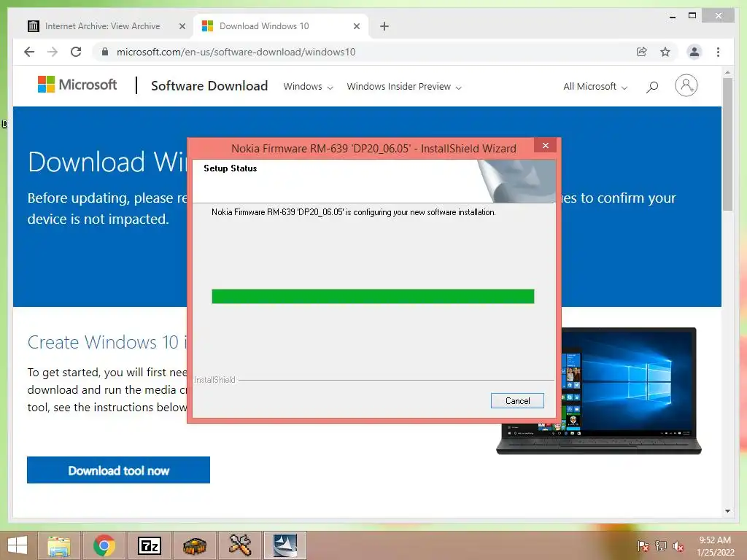Open 7-Zip from the taskbar
Viewport: 747px width, 560px height.
[150, 545]
